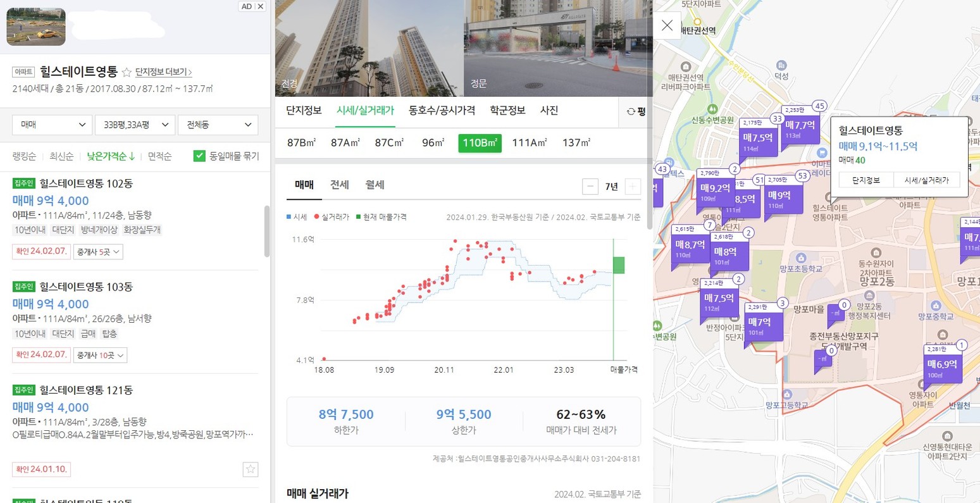Image resolution: width=980 pixels, height=503 pixels.
Task: Decrease chart period with the minus button
Action: pyautogui.click(x=590, y=186)
